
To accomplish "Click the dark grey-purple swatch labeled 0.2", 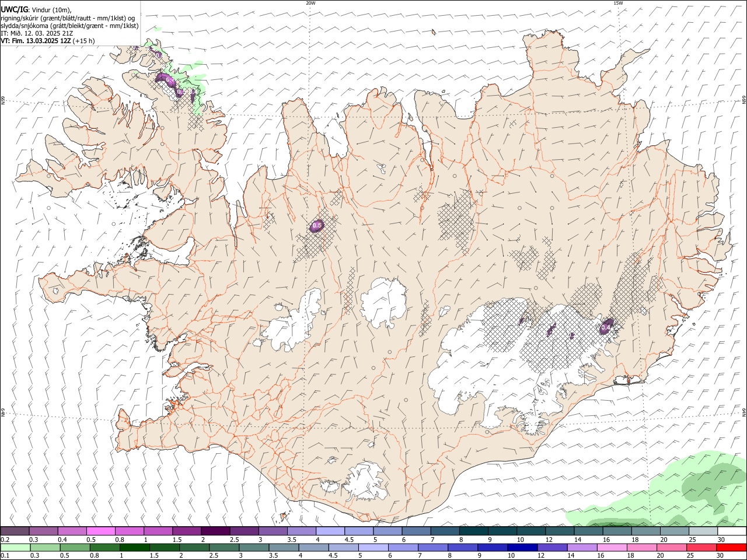I will pos(15,531).
